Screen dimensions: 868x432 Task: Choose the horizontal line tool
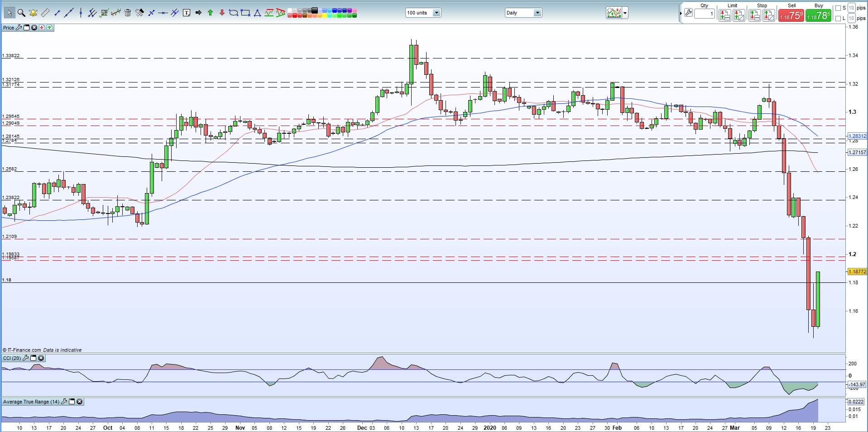(x=163, y=13)
